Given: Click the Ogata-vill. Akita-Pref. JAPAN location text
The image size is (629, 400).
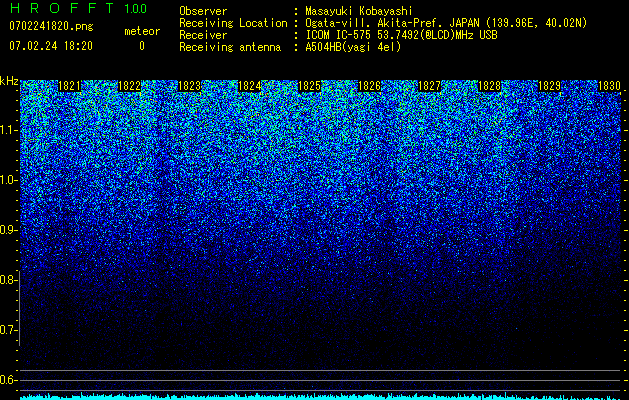Looking at the screenshot, I should tap(446, 23).
